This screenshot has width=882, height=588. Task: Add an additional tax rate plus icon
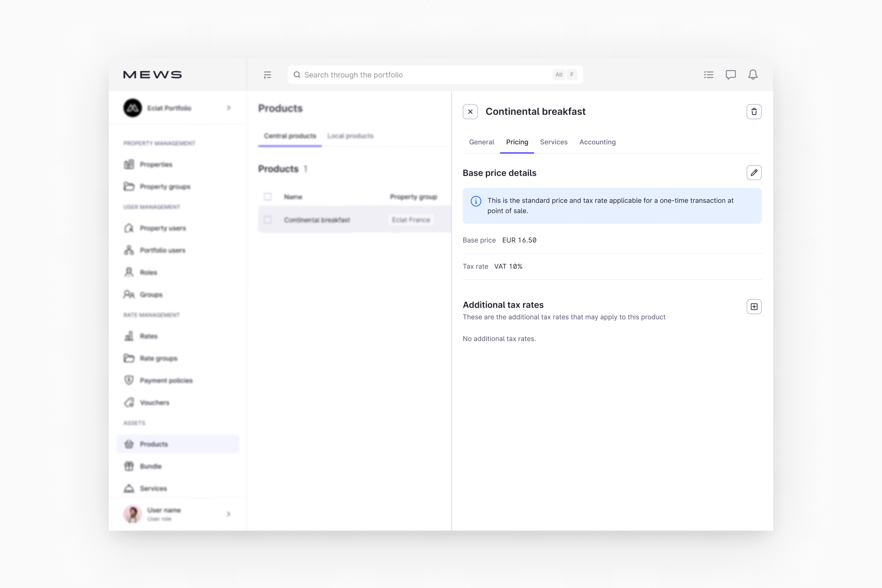pos(754,307)
